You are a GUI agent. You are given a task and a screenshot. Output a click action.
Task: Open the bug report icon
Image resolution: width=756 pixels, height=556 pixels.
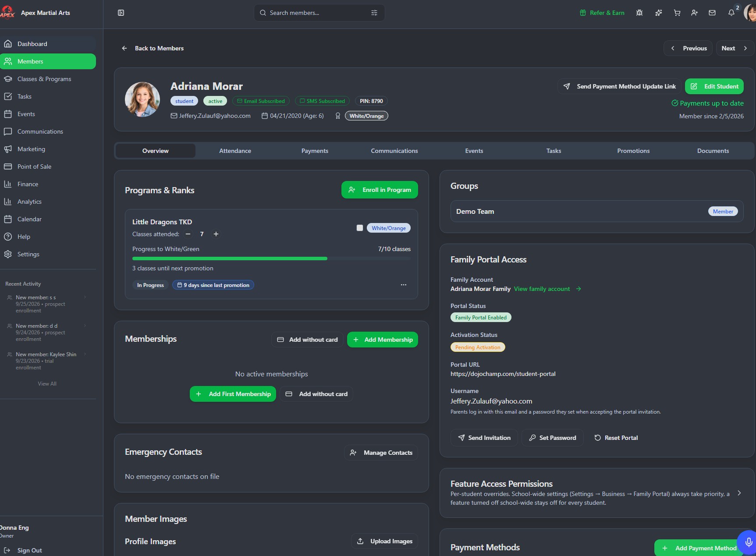click(639, 13)
